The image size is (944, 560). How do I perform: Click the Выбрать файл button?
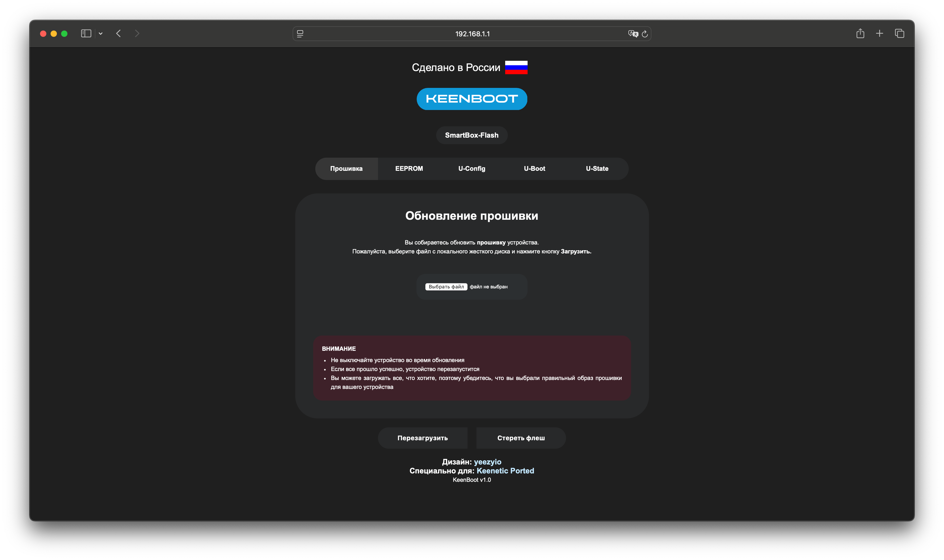tap(446, 287)
